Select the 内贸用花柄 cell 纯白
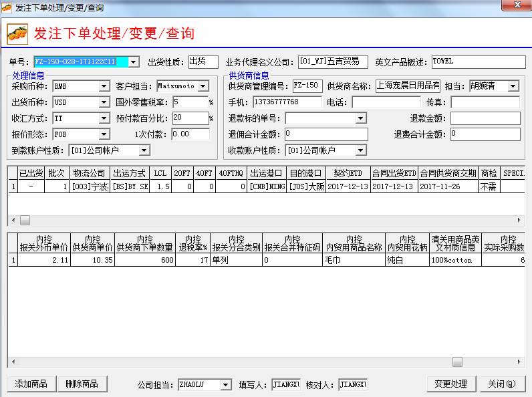This screenshot has height=397, width=532. [407, 260]
